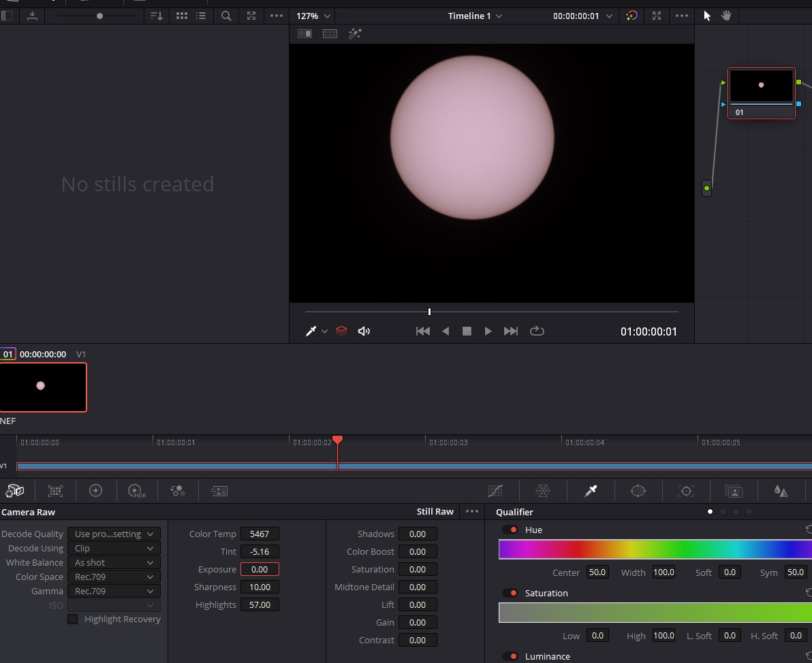Image resolution: width=812 pixels, height=663 pixels.
Task: Disable the Saturation qualifier switch
Action: [510, 593]
